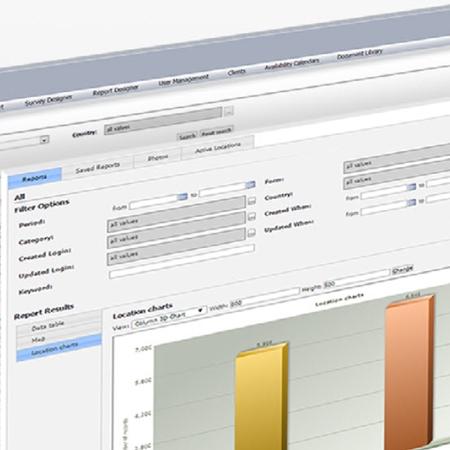Click the Reset search button
Screen dimensions: 450x450
pyautogui.click(x=216, y=132)
